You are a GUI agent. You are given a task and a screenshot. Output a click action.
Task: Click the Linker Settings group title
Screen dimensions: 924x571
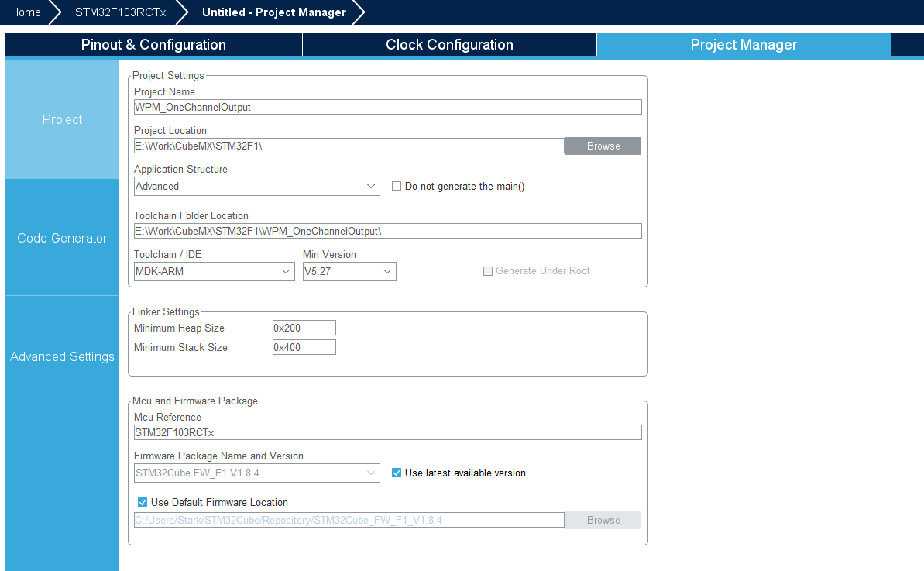[x=166, y=311]
